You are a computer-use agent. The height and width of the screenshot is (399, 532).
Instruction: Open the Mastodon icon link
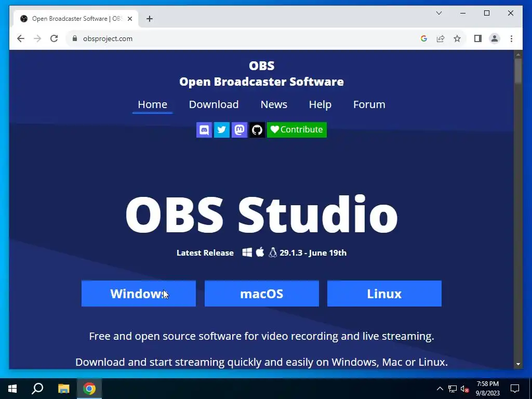(239, 129)
